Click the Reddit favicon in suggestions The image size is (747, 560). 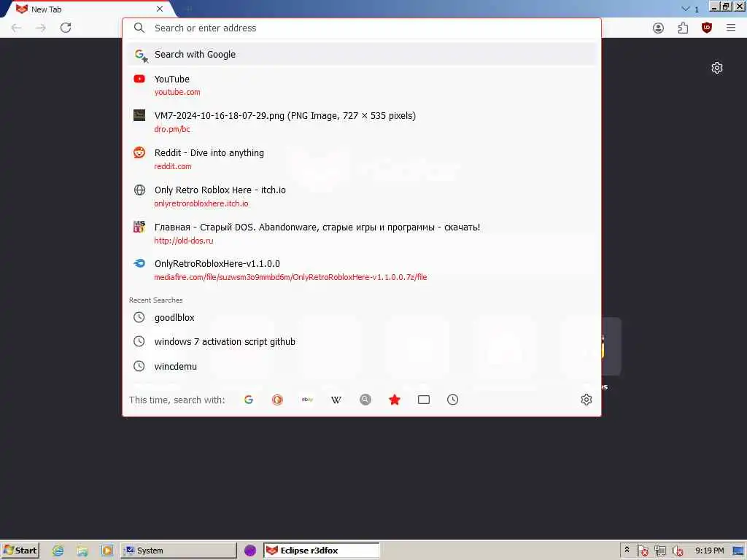(139, 153)
